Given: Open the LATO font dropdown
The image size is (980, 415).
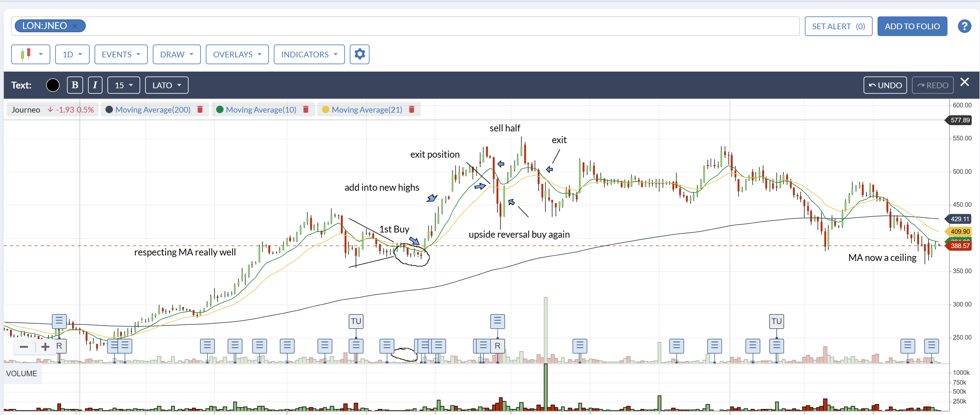Looking at the screenshot, I should 167,85.
